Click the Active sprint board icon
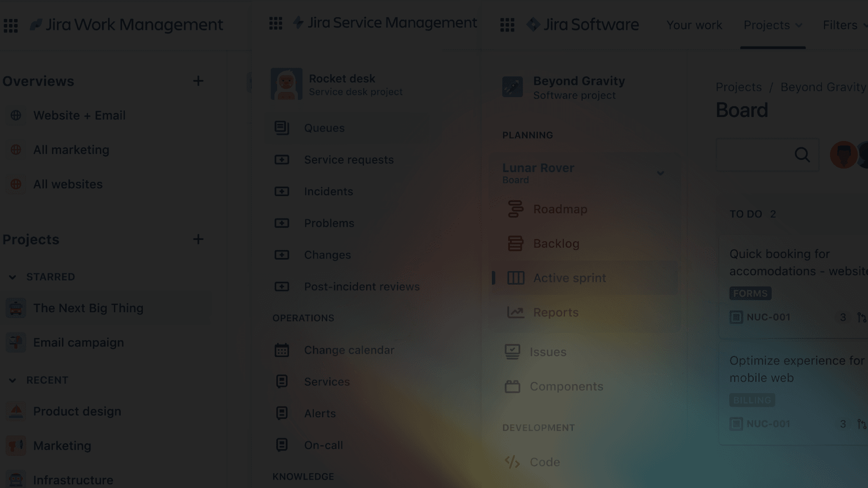This screenshot has width=868, height=488. tap(515, 278)
